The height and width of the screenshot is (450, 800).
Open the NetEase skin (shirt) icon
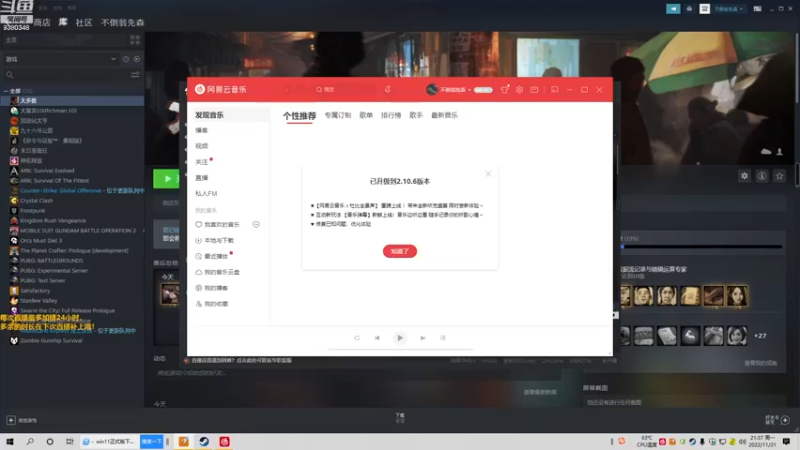coord(505,89)
